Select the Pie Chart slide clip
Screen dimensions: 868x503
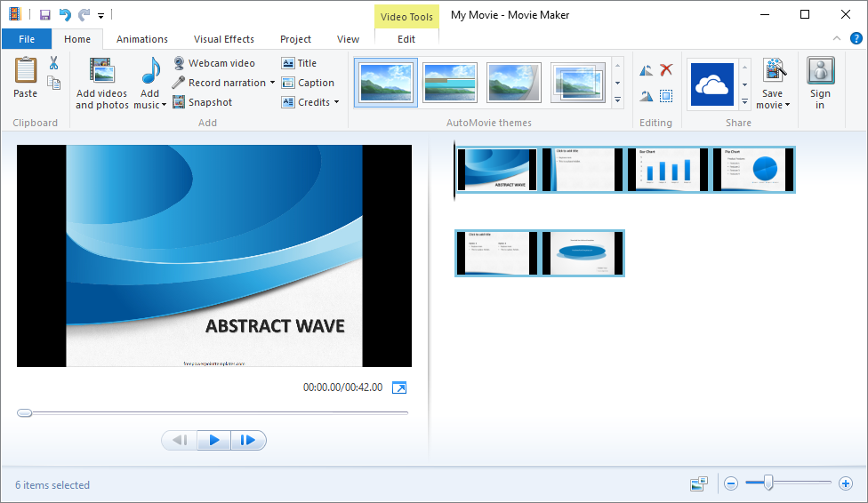753,170
